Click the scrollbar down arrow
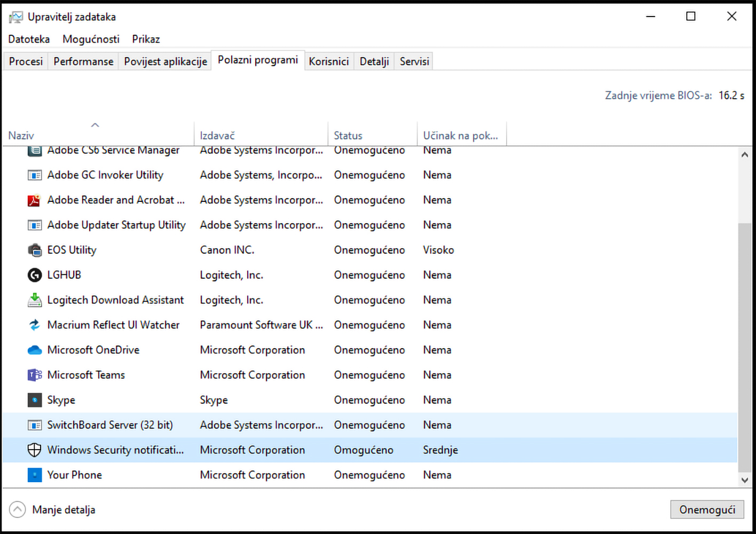Screen dimensions: 756x534 (745, 480)
